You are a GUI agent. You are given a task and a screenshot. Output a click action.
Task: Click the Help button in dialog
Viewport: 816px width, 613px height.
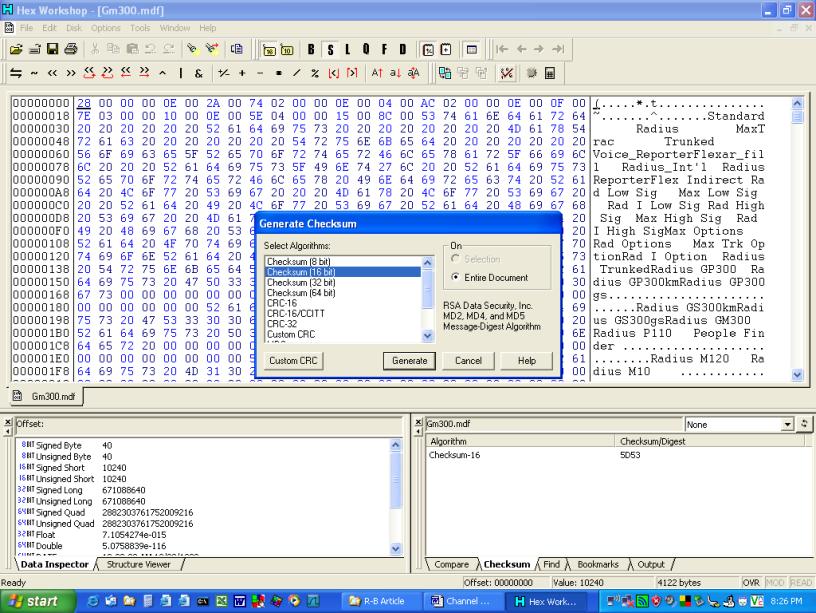tap(527, 361)
